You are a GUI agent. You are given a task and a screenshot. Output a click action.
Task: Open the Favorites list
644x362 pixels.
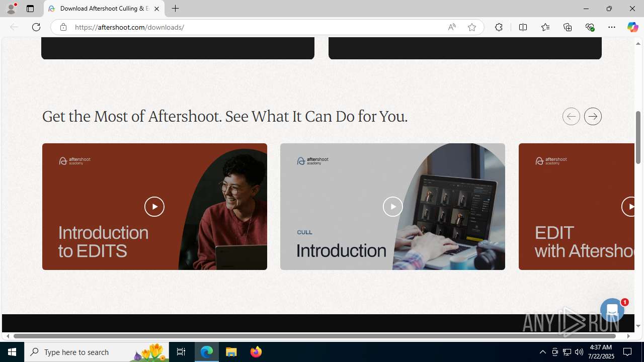(x=545, y=27)
